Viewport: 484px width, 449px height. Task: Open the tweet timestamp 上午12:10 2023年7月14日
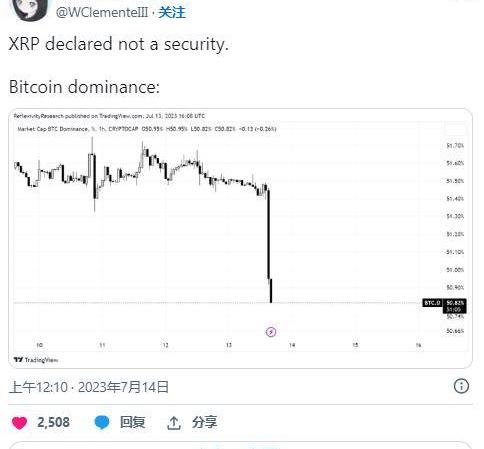89,387
